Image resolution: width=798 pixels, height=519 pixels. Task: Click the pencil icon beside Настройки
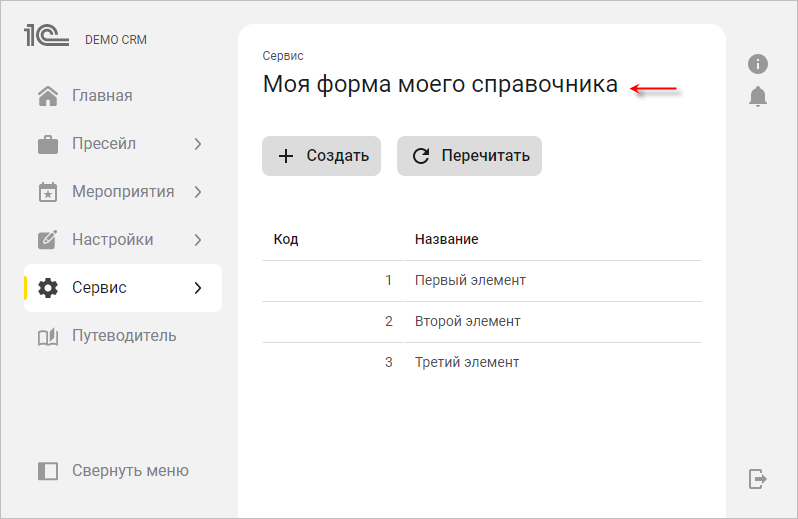pos(48,240)
